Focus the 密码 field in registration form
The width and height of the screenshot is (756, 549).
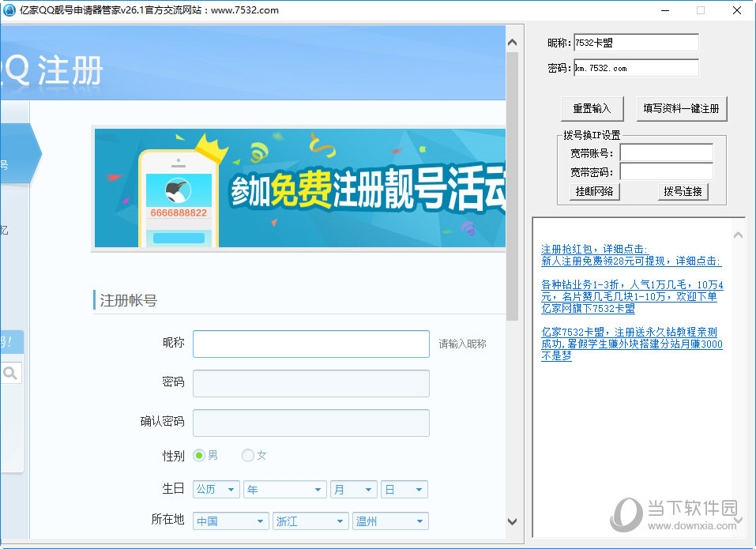(311, 383)
